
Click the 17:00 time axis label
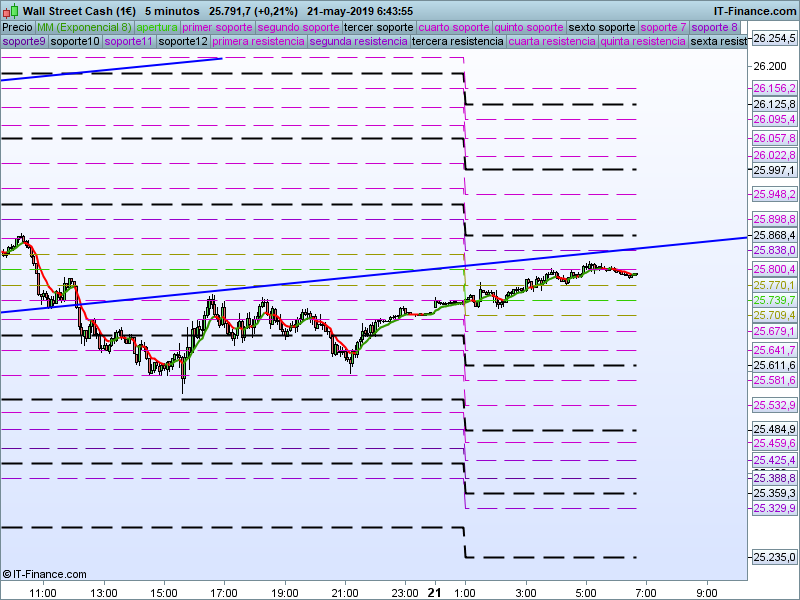pos(224,593)
